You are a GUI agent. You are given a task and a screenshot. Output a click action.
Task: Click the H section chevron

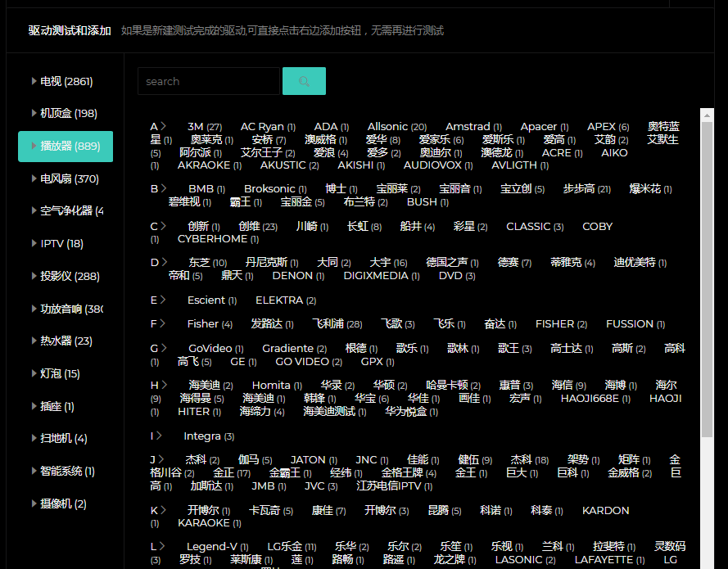click(x=165, y=385)
